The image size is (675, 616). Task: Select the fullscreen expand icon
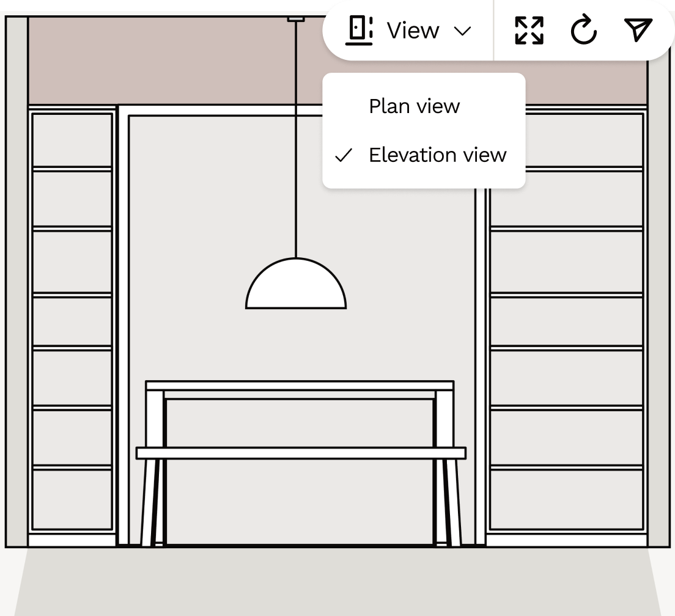pos(529,30)
